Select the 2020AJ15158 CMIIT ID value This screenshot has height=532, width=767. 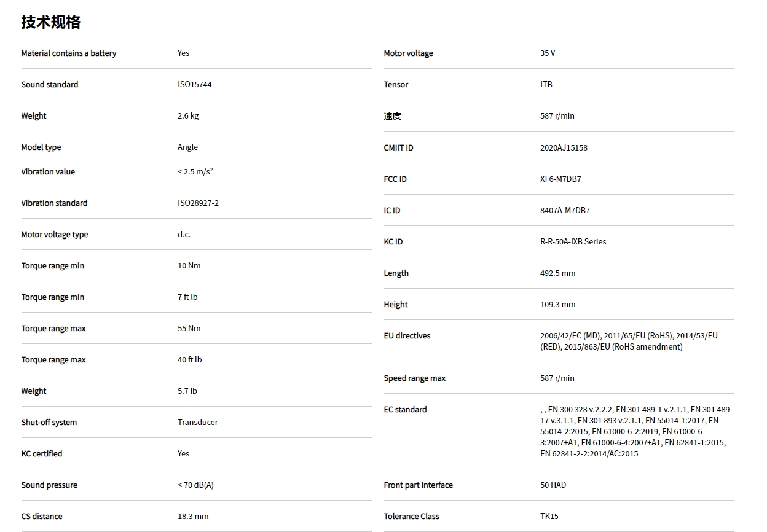pyautogui.click(x=564, y=148)
